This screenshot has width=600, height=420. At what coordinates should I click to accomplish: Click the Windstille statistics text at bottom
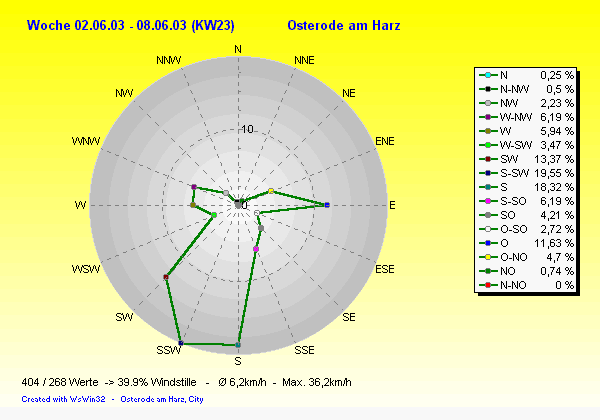(x=186, y=382)
